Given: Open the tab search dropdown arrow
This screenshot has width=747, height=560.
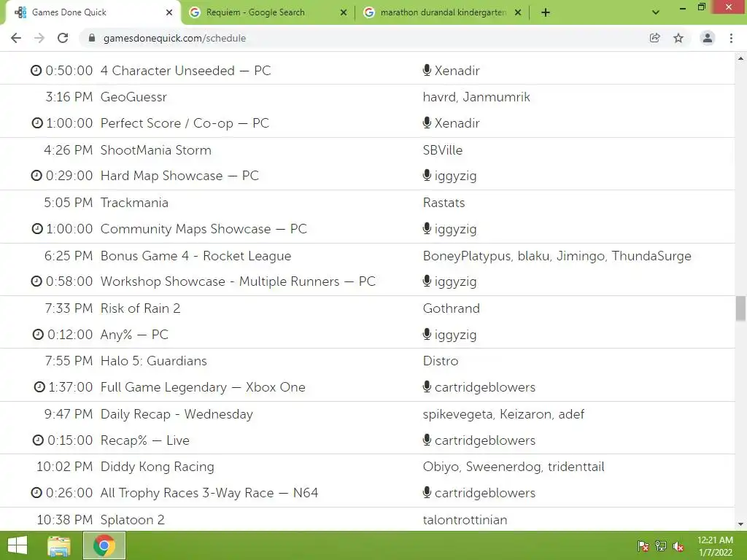Looking at the screenshot, I should (x=656, y=12).
